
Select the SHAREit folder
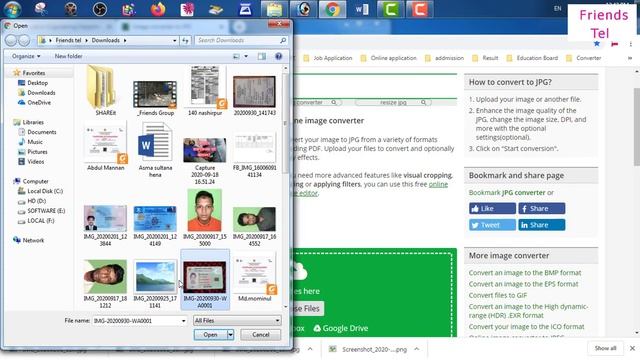pos(105,90)
